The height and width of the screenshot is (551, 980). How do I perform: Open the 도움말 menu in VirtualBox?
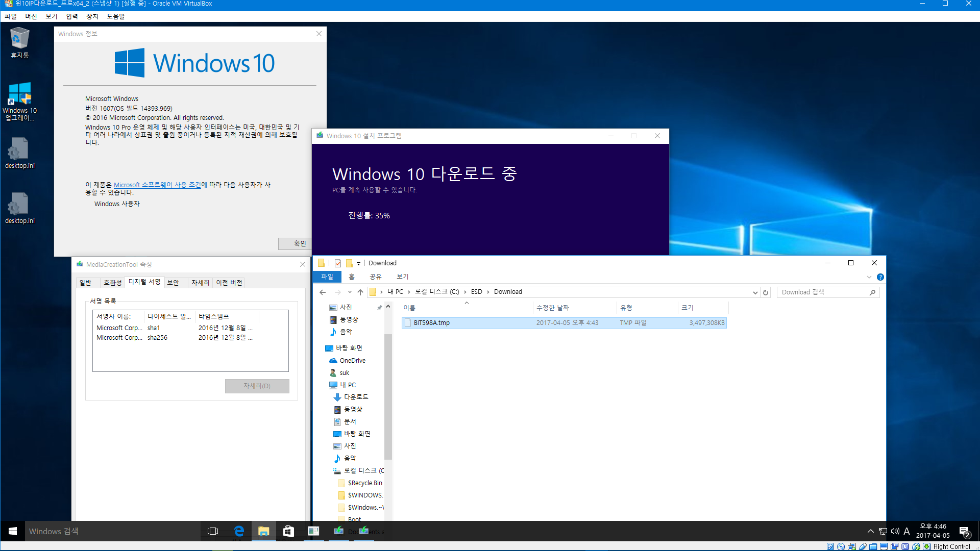[x=116, y=16]
